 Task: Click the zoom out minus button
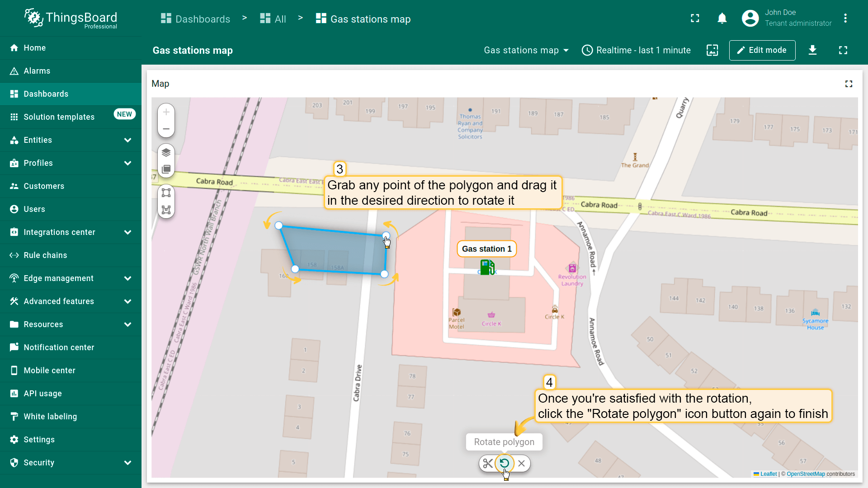(x=166, y=129)
